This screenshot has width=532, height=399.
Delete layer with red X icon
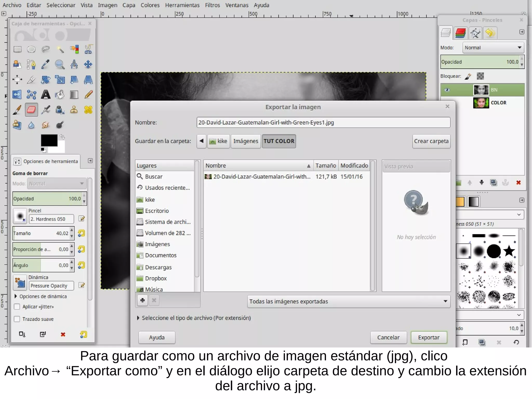coord(518,183)
